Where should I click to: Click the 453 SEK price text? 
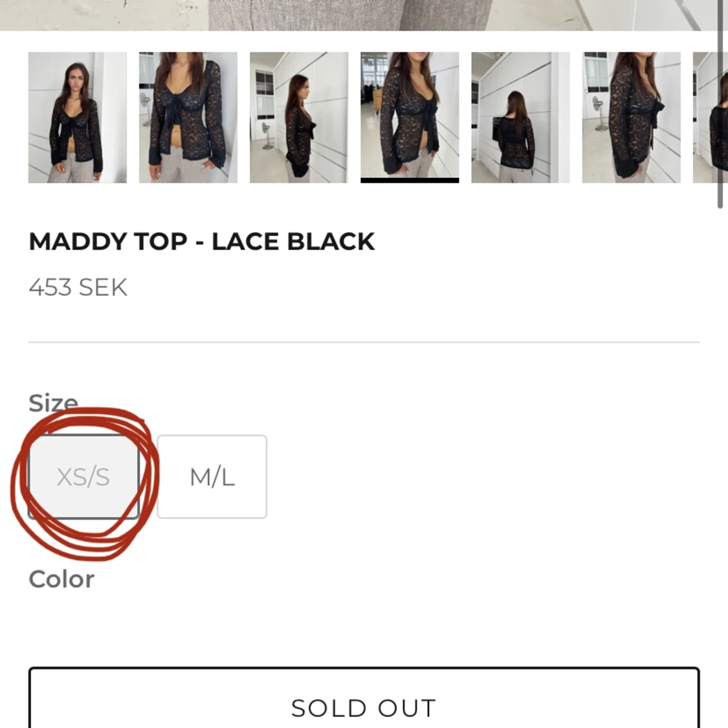(78, 287)
